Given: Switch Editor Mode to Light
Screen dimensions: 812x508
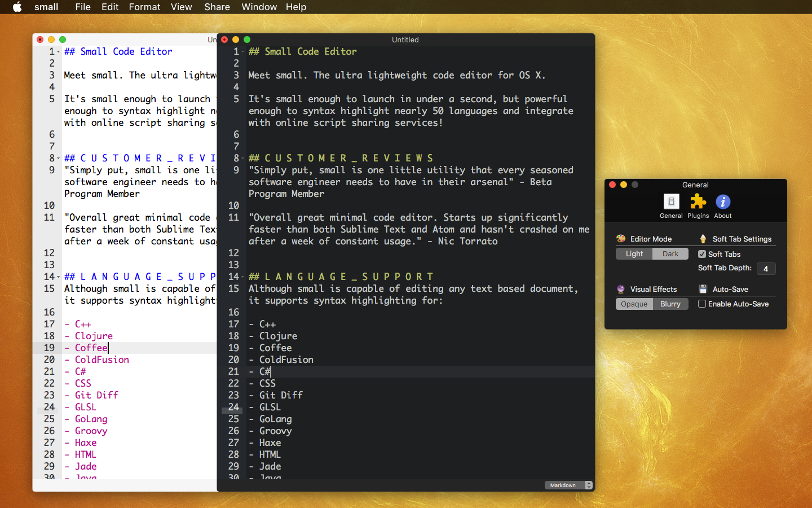Looking at the screenshot, I should pyautogui.click(x=634, y=254).
